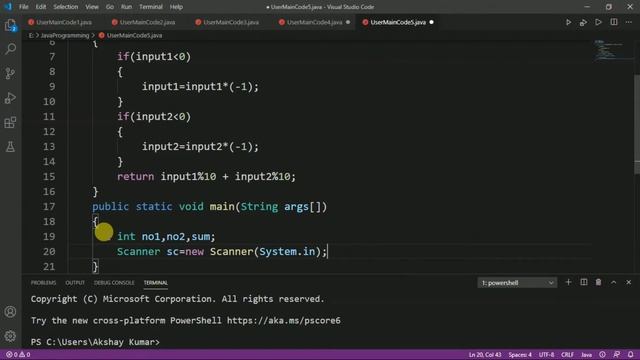Change indentation via Spaces: 4
The width and height of the screenshot is (640, 360).
point(520,355)
